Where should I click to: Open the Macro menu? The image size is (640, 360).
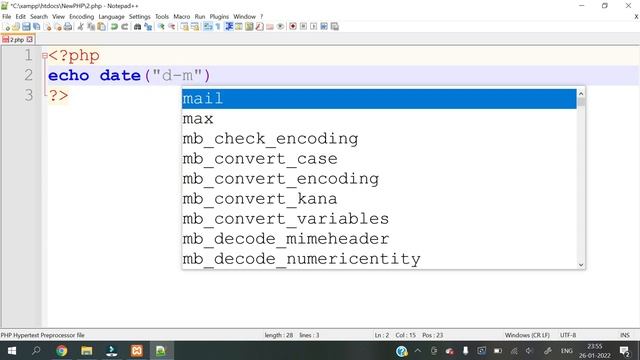(182, 17)
